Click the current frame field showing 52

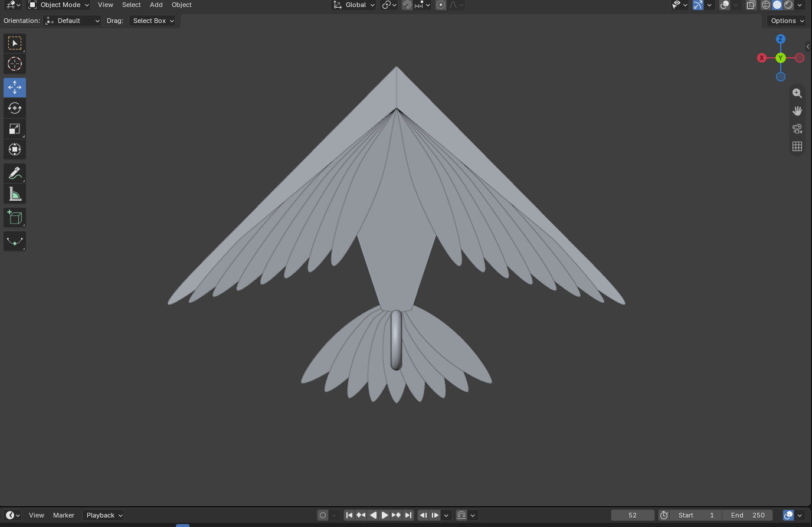click(633, 515)
